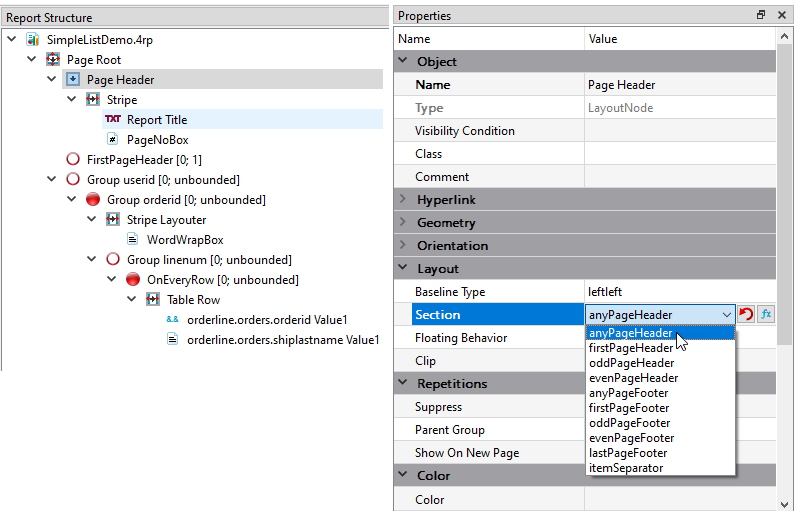Collapse the Group userid node
This screenshot has width=794, height=511.
pos(51,179)
